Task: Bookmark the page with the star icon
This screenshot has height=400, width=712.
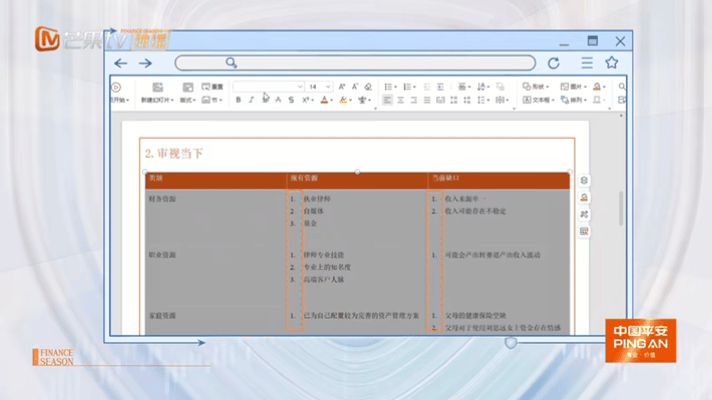Action: click(x=612, y=62)
